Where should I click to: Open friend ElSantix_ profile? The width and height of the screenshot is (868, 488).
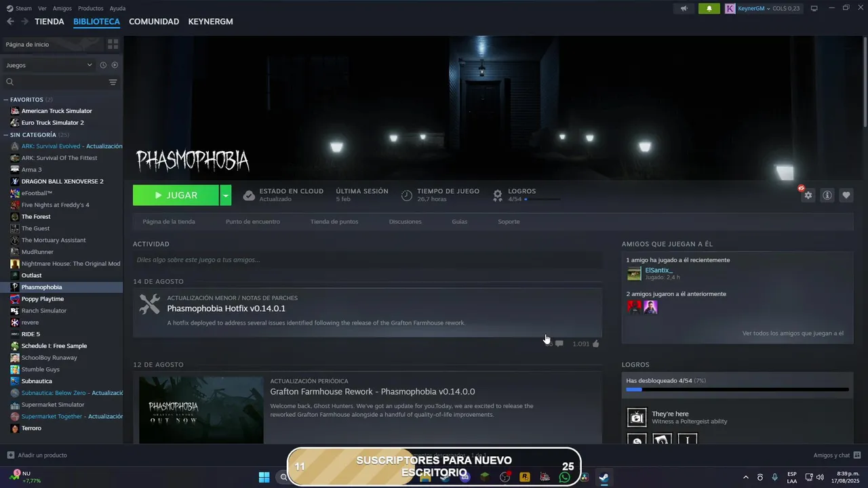click(658, 270)
